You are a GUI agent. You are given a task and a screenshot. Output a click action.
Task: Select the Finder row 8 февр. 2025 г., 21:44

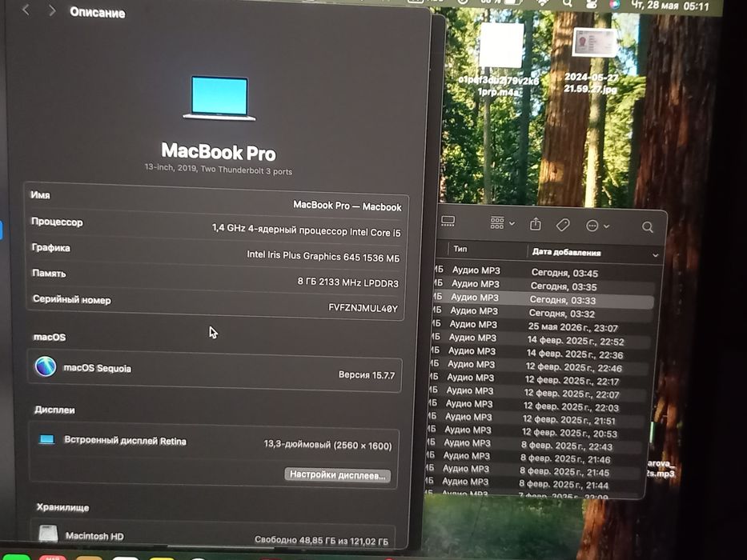click(x=532, y=483)
